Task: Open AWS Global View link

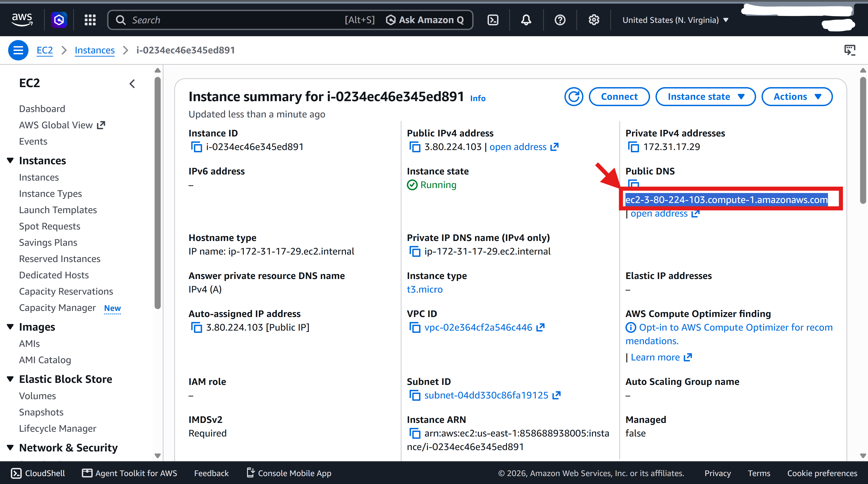Action: (x=62, y=125)
